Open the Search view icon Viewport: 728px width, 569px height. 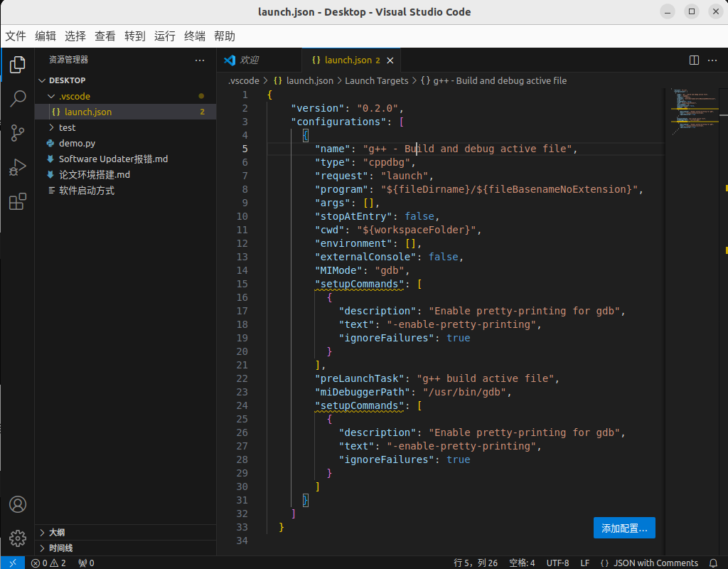point(18,98)
